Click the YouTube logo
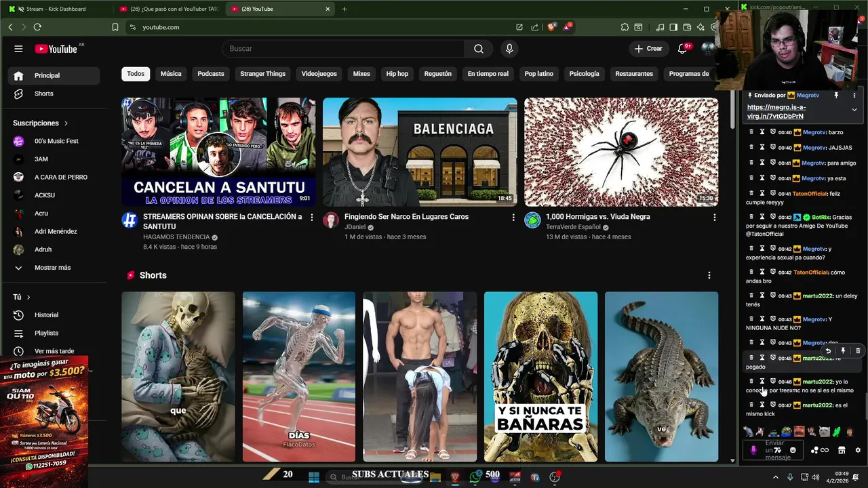 (x=57, y=49)
